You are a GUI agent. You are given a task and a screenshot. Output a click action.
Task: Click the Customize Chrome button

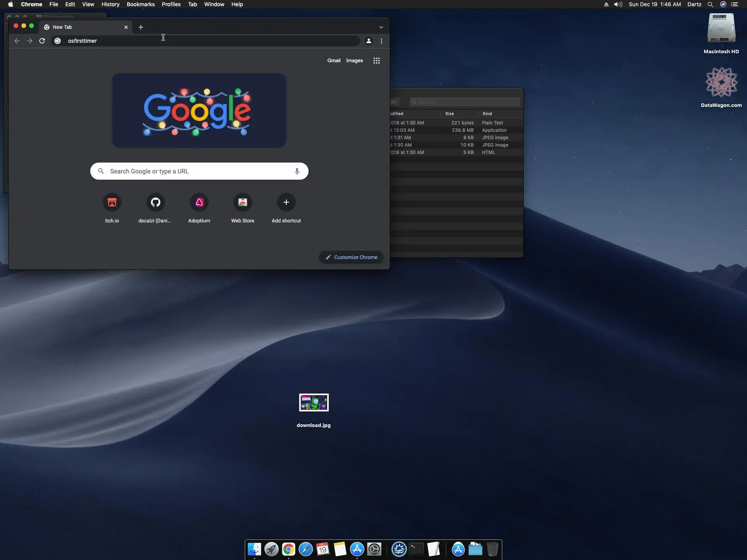coord(351,257)
